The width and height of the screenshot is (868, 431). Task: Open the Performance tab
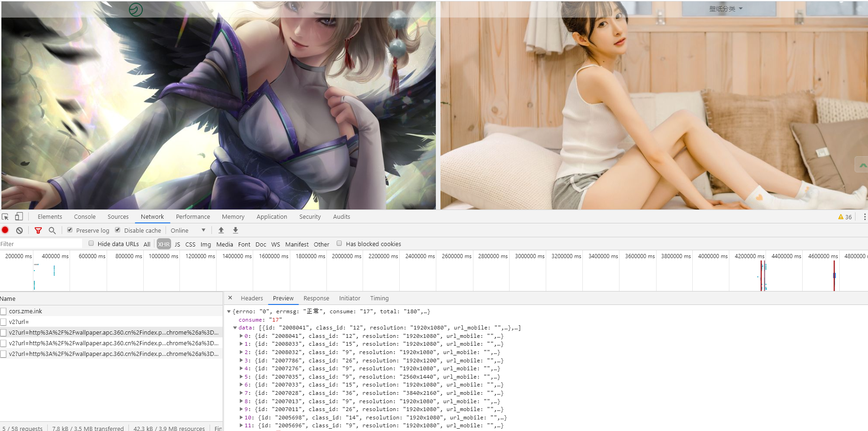(x=193, y=217)
